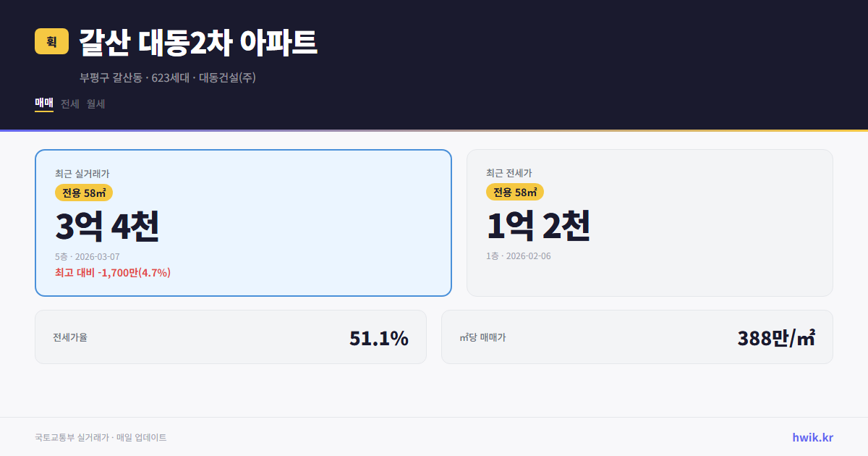Click the 갈산 대동2차 아파트 title

point(197,42)
